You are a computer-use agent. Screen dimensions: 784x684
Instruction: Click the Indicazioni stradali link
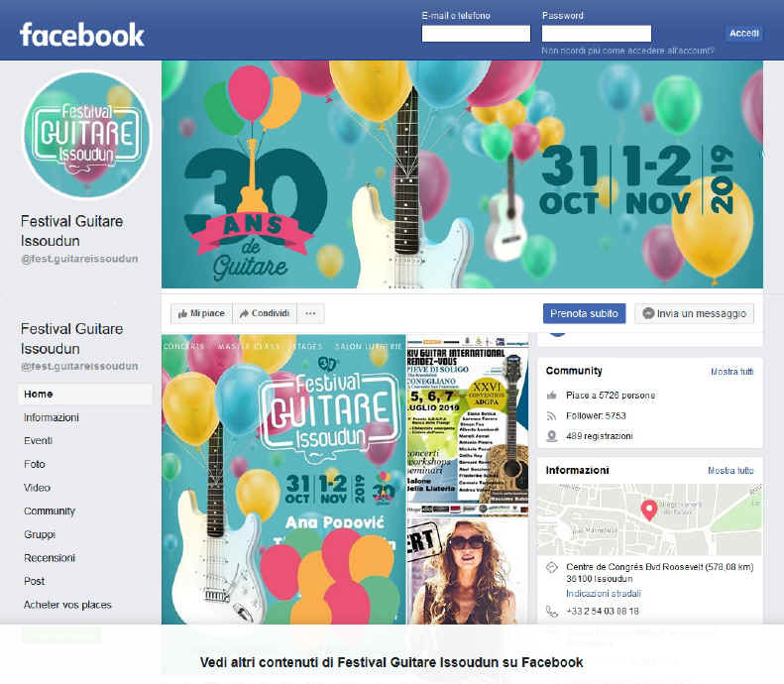pyautogui.click(x=604, y=594)
